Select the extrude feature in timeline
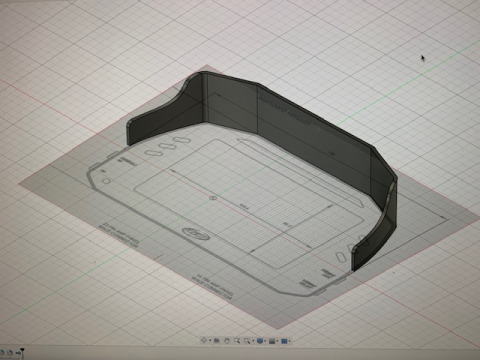Screen dimensions: 480x360 18,353
